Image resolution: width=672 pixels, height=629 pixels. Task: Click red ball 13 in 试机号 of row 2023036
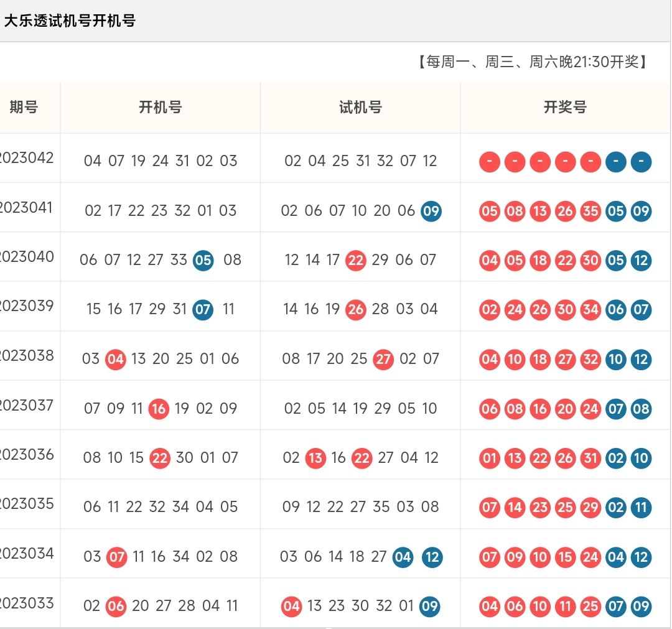315,458
